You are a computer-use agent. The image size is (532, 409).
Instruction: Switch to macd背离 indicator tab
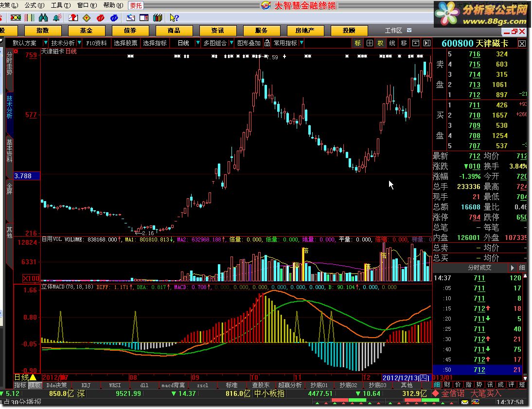tap(173, 385)
